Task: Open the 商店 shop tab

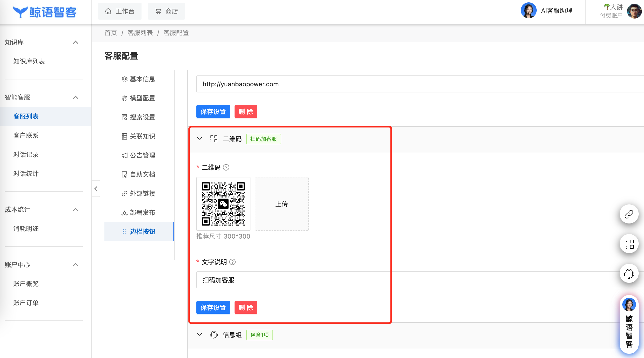Action: coord(166,11)
